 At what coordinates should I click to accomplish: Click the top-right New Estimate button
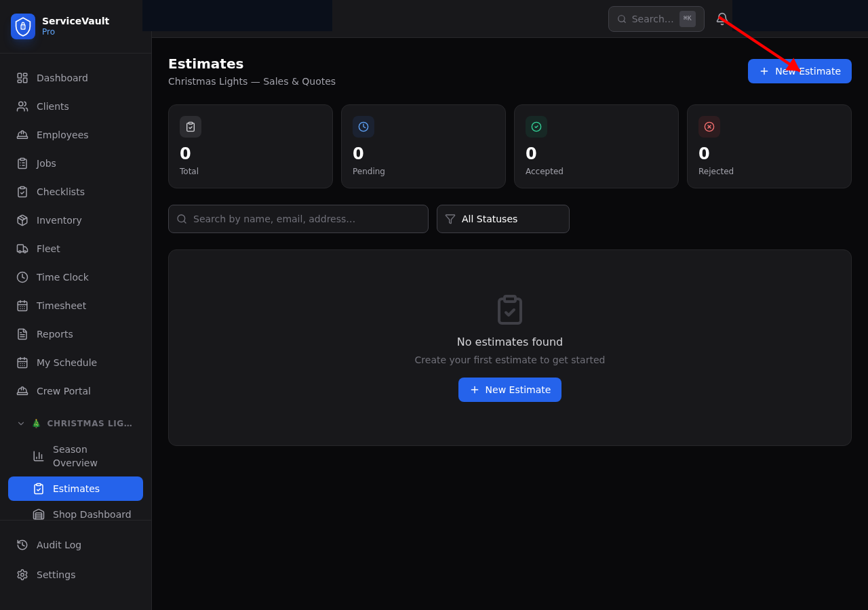coord(800,71)
